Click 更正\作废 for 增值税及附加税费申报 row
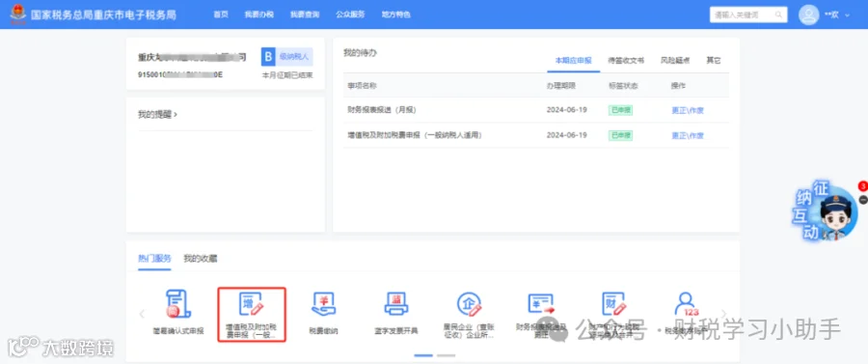The height and width of the screenshot is (364, 868). 688,135
